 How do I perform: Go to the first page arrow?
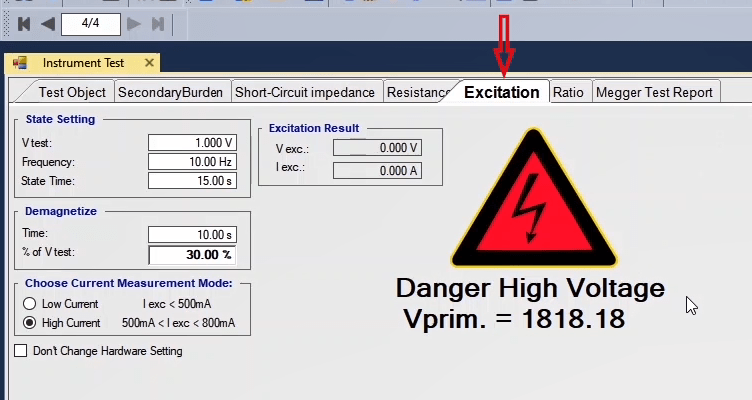click(24, 23)
